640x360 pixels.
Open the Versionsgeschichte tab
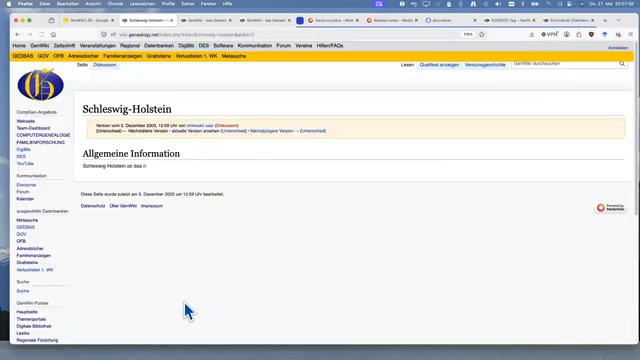click(x=485, y=65)
